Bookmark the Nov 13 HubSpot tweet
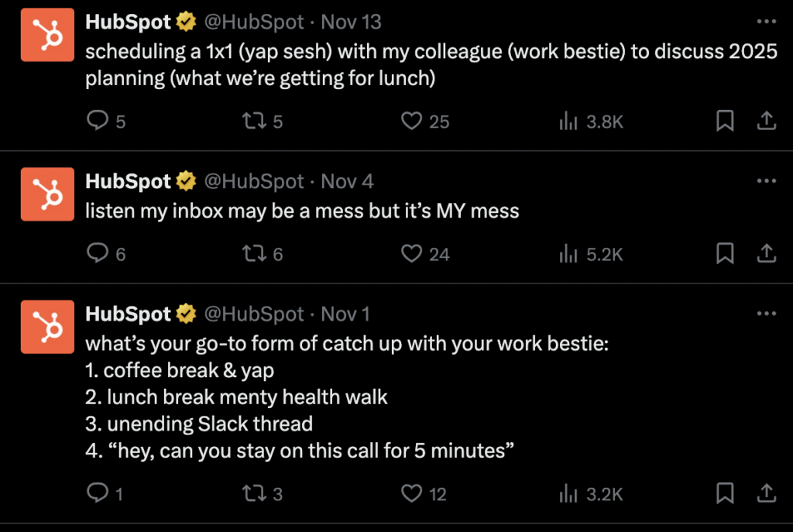 tap(725, 122)
